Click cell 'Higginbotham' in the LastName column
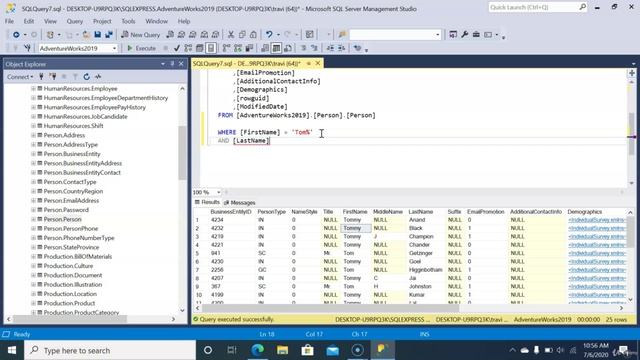 (425, 270)
